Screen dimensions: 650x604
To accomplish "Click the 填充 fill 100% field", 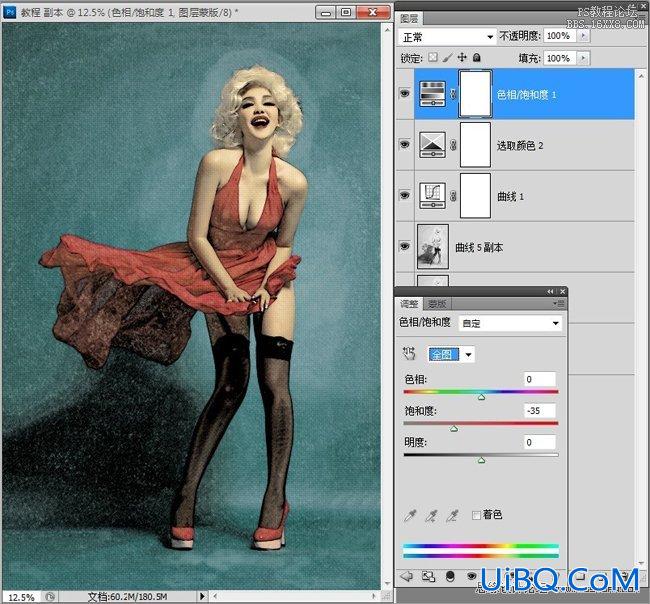I will click(561, 58).
